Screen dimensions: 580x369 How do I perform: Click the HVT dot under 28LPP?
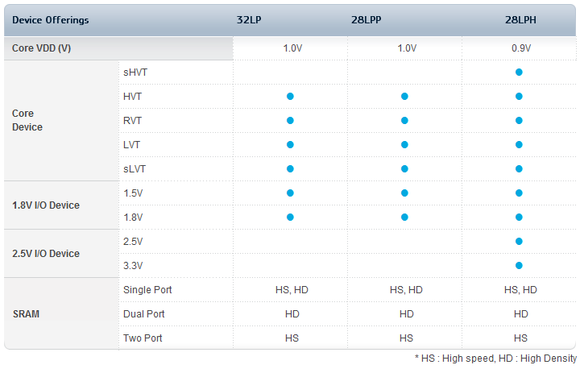coord(405,96)
